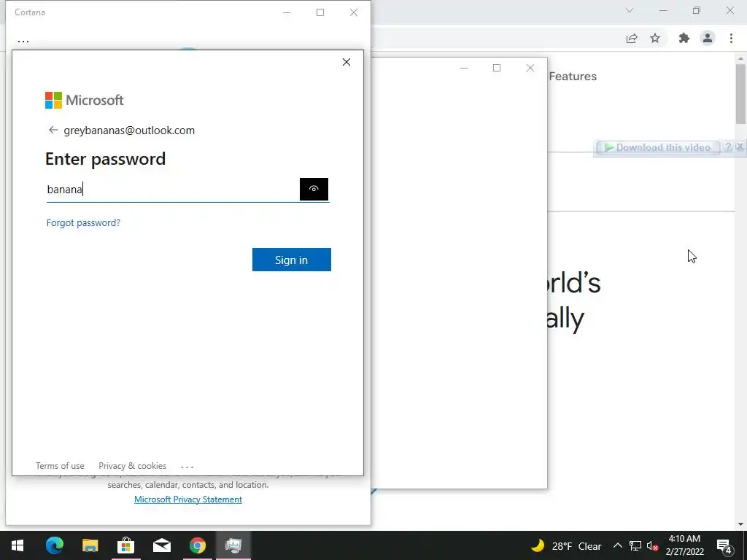Image resolution: width=747 pixels, height=560 pixels.
Task: Open the muted volume icon in tray
Action: (x=653, y=545)
